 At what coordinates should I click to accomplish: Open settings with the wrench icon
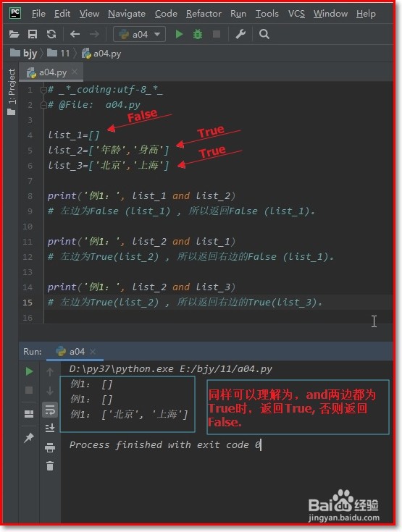(x=240, y=34)
